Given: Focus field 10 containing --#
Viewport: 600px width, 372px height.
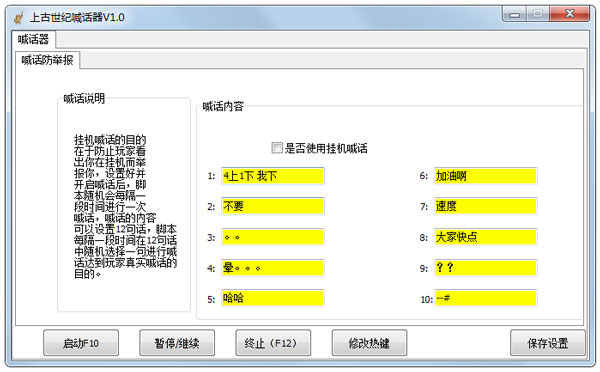Looking at the screenshot, I should 486,298.
